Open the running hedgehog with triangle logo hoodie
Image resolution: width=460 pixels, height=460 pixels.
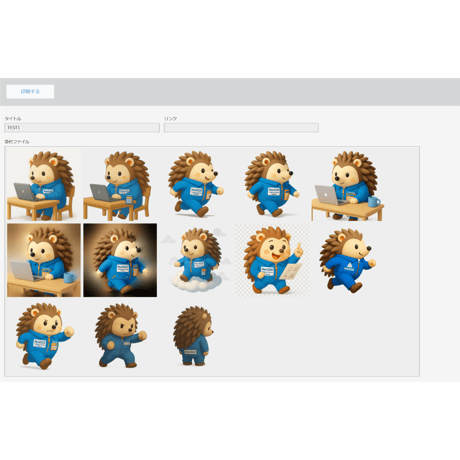tap(348, 260)
